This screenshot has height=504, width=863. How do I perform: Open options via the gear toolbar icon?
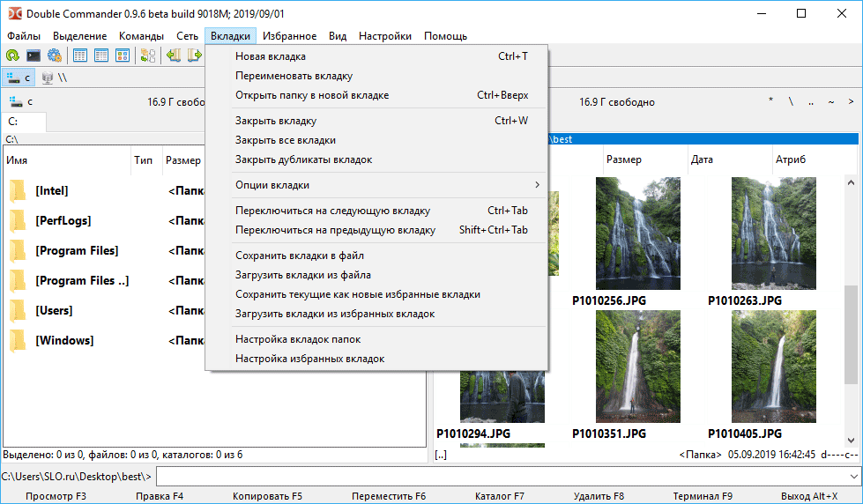click(x=55, y=56)
